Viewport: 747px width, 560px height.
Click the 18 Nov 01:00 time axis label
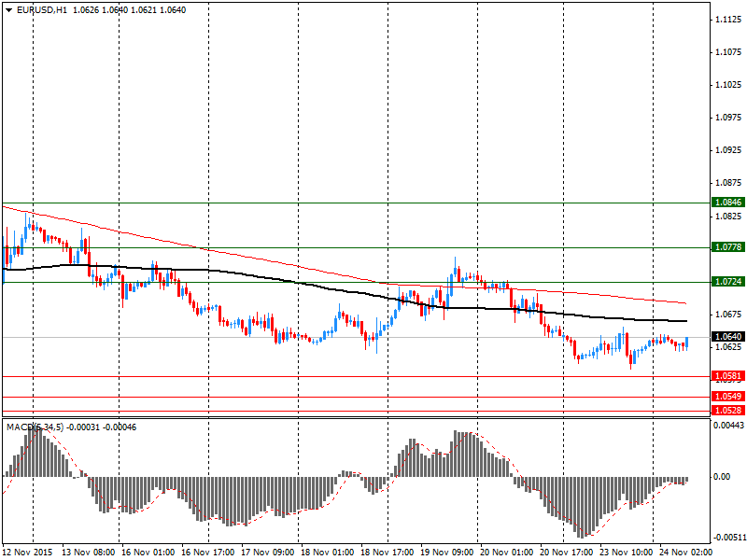tap(328, 553)
